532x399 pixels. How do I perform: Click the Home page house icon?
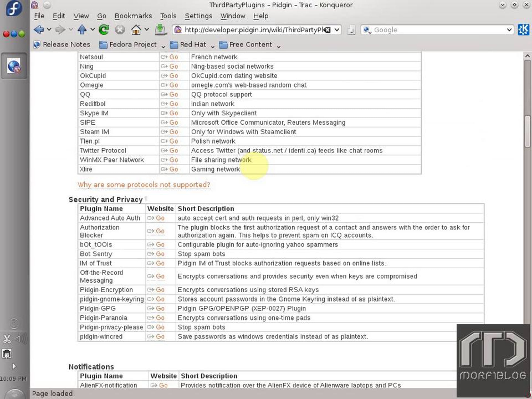point(136,30)
